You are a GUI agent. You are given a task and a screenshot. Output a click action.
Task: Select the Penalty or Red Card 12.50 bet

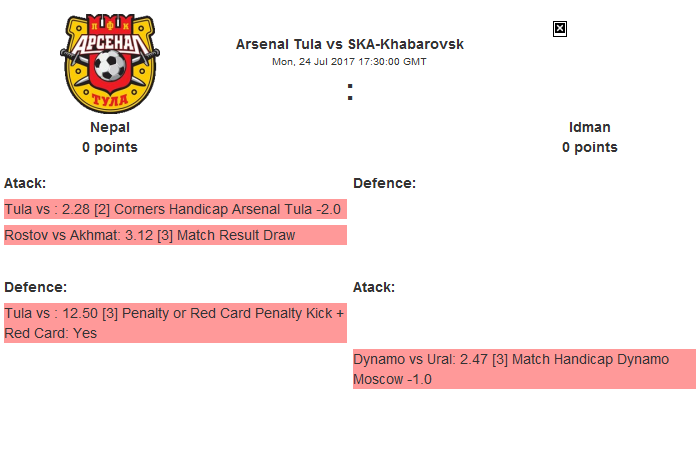[175, 313]
